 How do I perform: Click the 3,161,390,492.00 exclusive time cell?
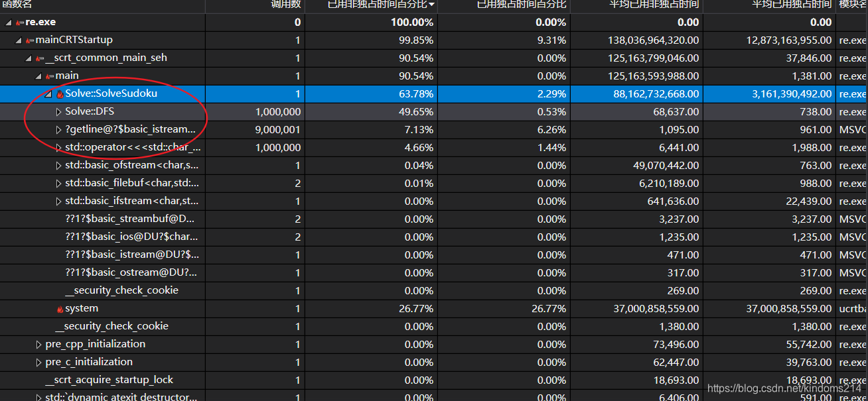pyautogui.click(x=770, y=94)
